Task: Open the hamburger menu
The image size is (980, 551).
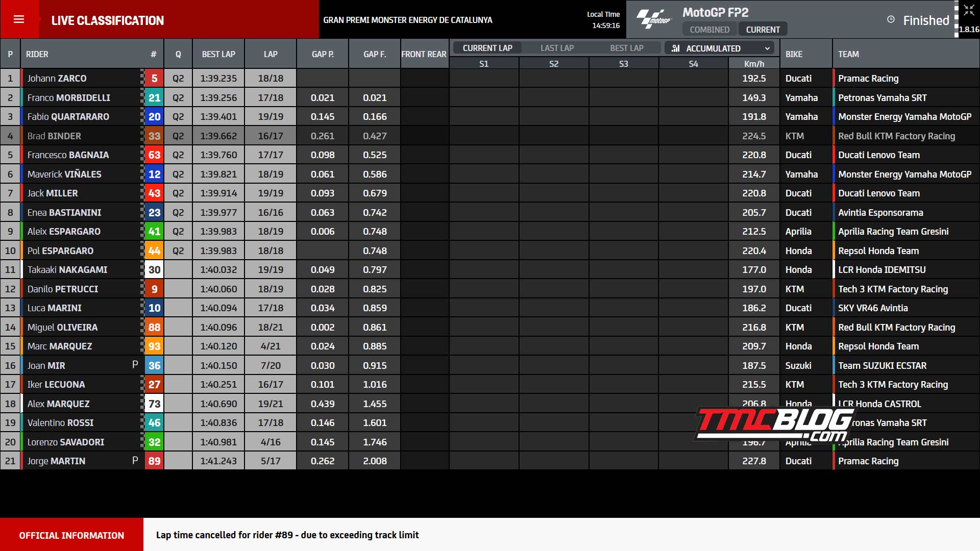Action: pyautogui.click(x=19, y=19)
